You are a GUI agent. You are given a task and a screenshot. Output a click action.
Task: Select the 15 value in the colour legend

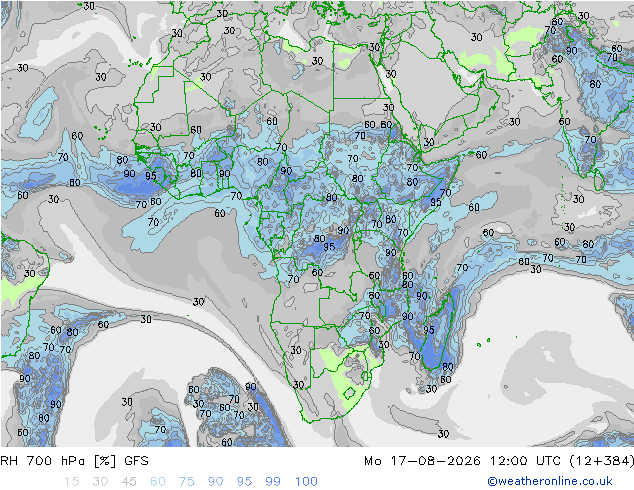click(71, 482)
